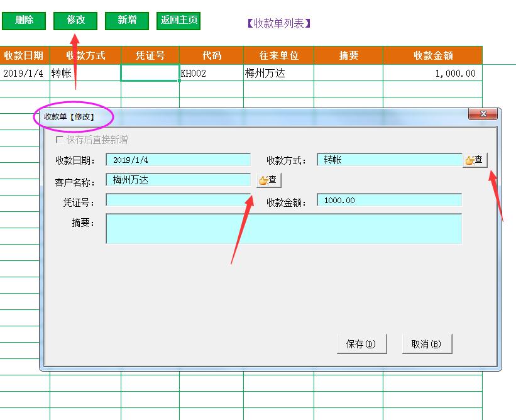Click the 收款金额 field showing 1000.00
Screen dimensions: 516x420
click(390, 200)
